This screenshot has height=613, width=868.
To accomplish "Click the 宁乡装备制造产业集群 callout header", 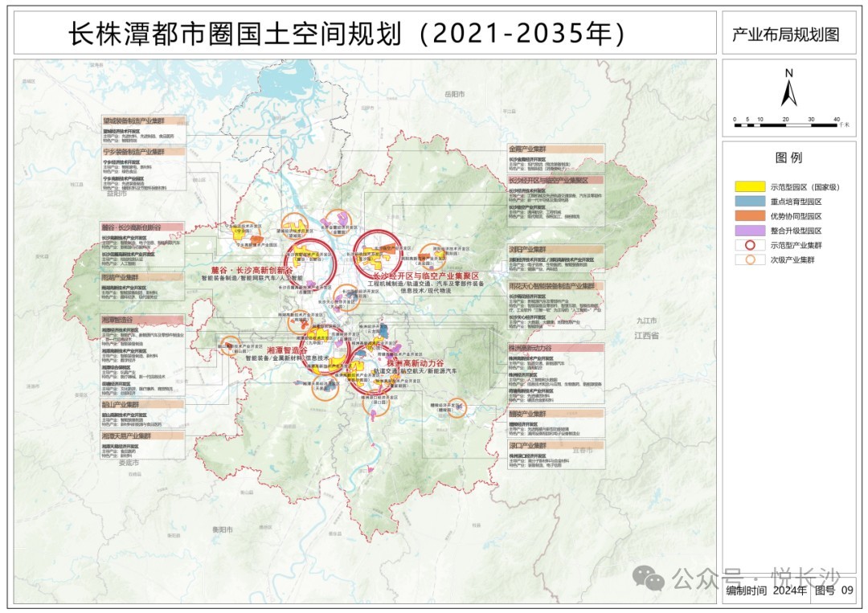I will [143, 151].
